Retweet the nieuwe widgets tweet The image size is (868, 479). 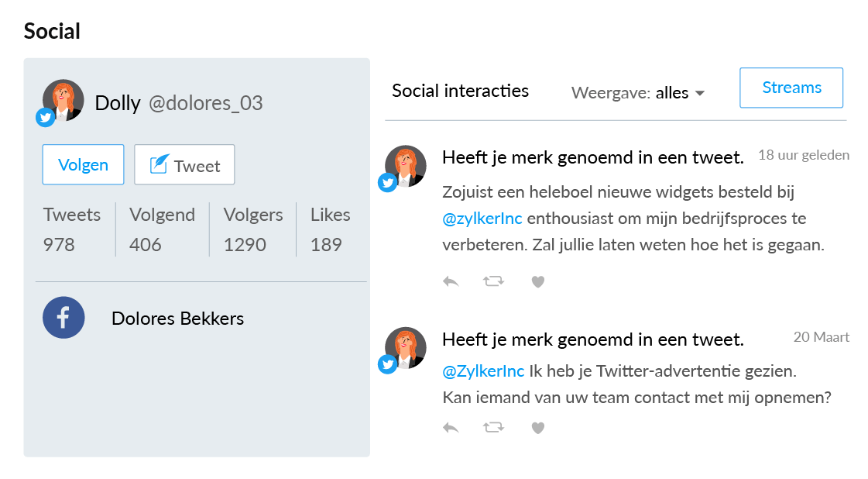(x=494, y=281)
